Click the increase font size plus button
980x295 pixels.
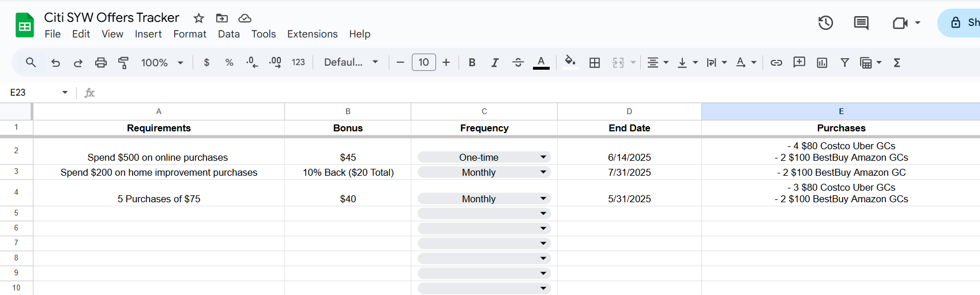[446, 63]
